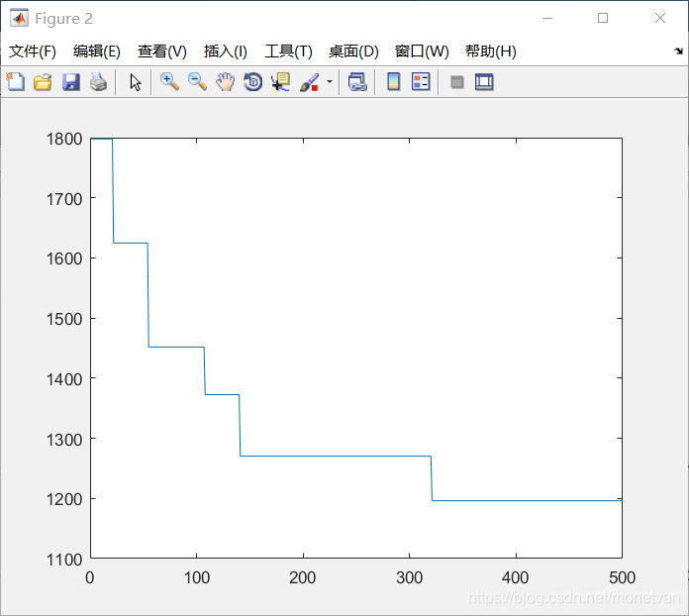Select the Edit Plot arrow tool

point(136,82)
